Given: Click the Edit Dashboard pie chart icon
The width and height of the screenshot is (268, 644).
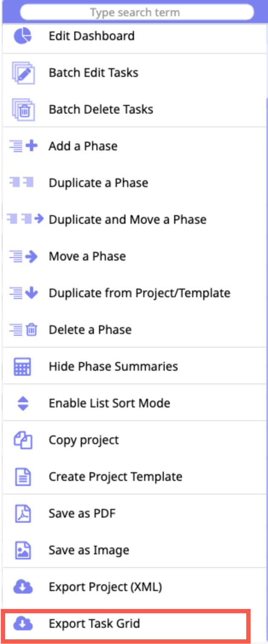Looking at the screenshot, I should (x=23, y=36).
